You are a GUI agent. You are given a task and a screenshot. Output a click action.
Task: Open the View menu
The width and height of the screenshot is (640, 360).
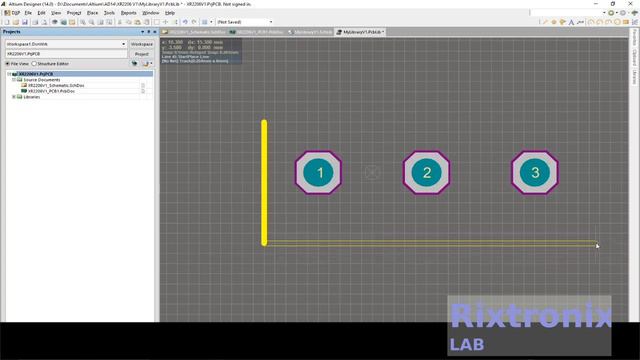click(56, 13)
